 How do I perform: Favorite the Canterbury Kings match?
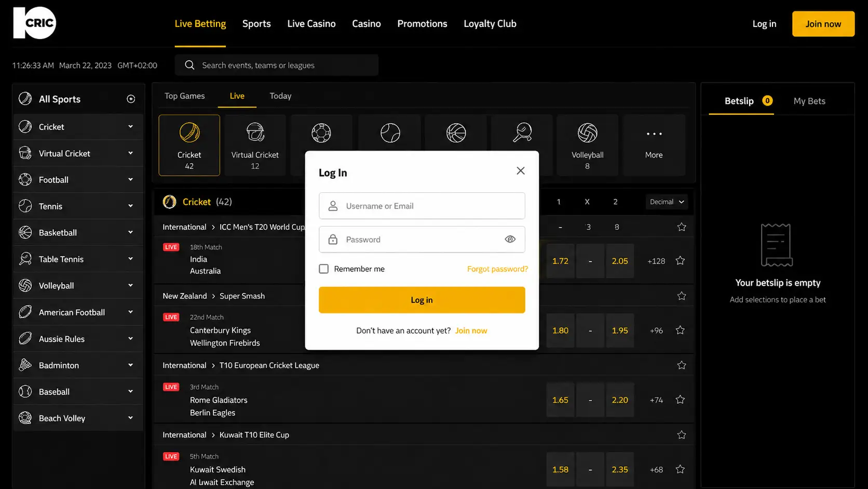coord(680,331)
